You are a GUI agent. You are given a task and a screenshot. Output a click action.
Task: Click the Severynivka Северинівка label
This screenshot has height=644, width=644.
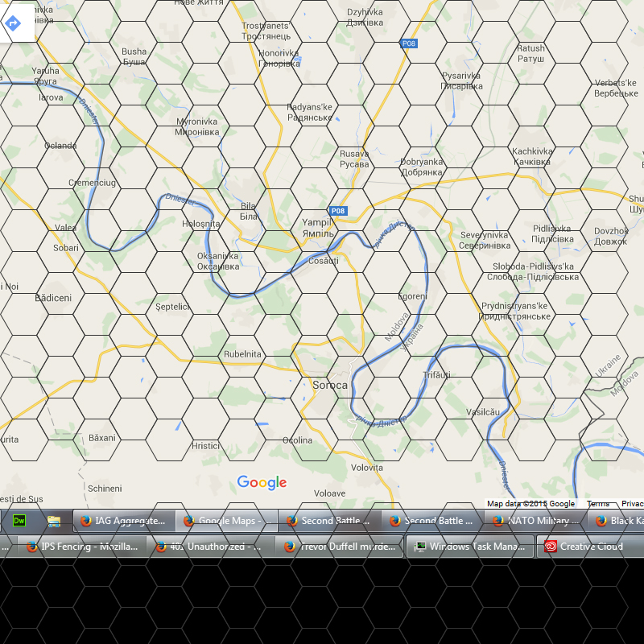coord(485,240)
